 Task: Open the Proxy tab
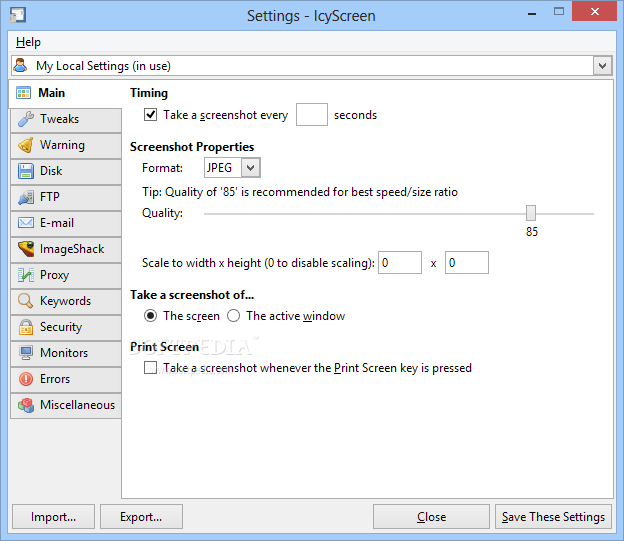click(x=66, y=275)
